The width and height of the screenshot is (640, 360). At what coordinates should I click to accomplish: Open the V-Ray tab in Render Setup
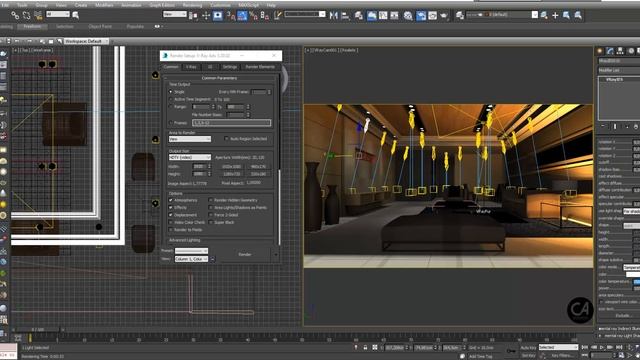(191, 67)
